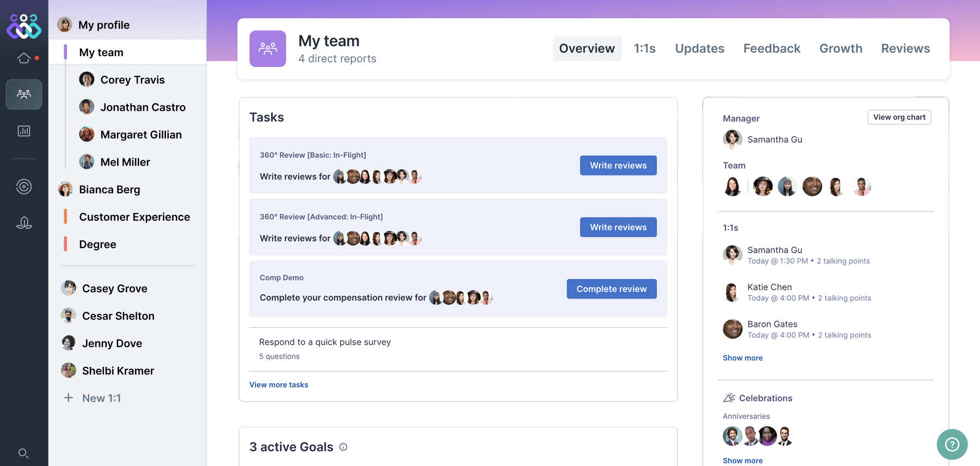Image resolution: width=980 pixels, height=466 pixels.
Task: Click the info icon beside active Goals
Action: (x=344, y=447)
